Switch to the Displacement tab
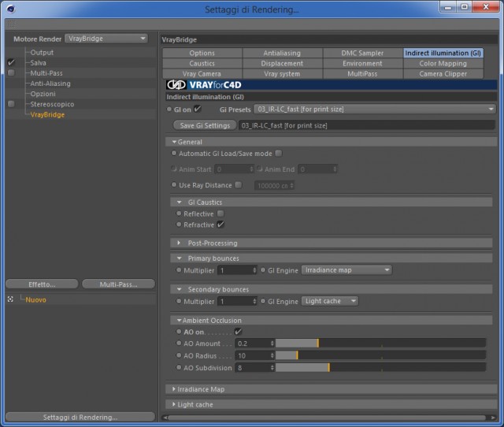This screenshot has height=427, width=504. point(282,63)
